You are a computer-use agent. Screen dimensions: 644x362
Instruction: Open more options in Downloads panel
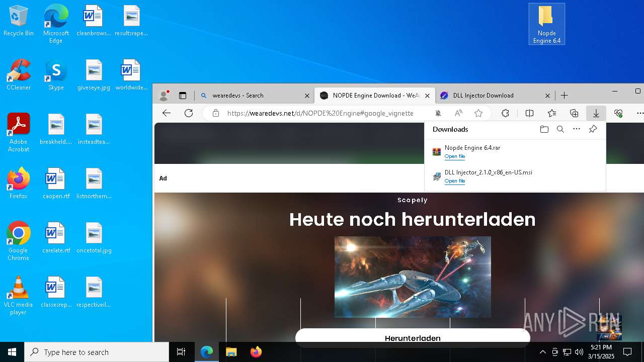577,129
